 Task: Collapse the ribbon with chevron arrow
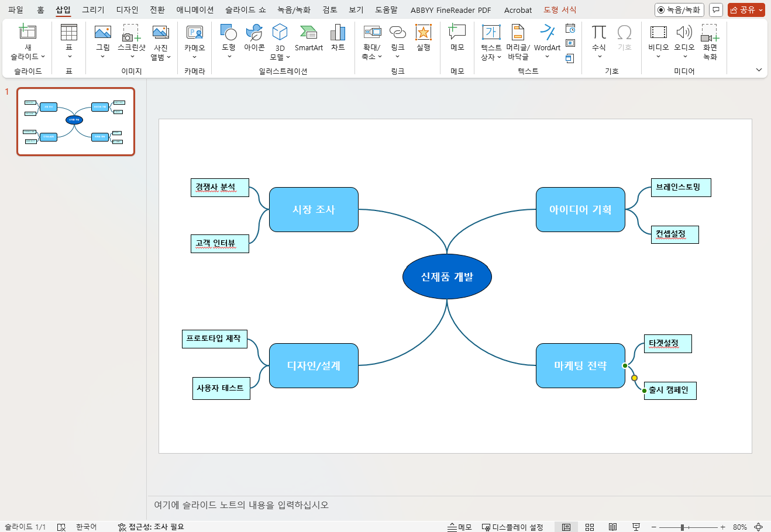(759, 70)
